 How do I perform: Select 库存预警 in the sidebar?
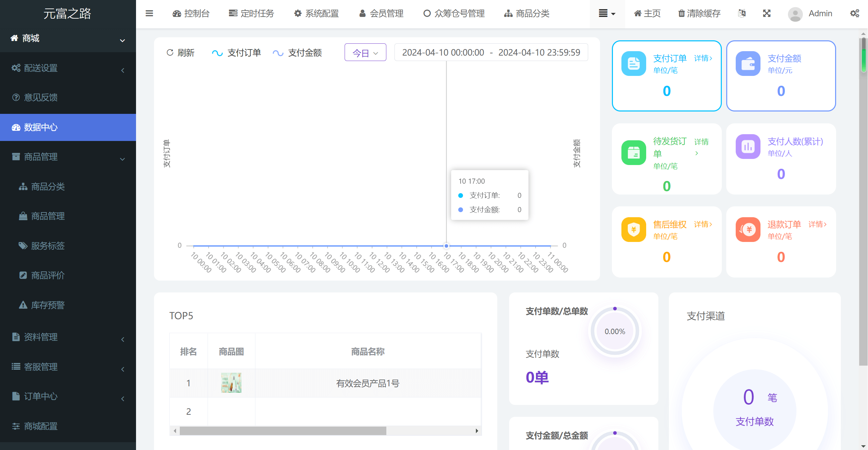tap(48, 305)
